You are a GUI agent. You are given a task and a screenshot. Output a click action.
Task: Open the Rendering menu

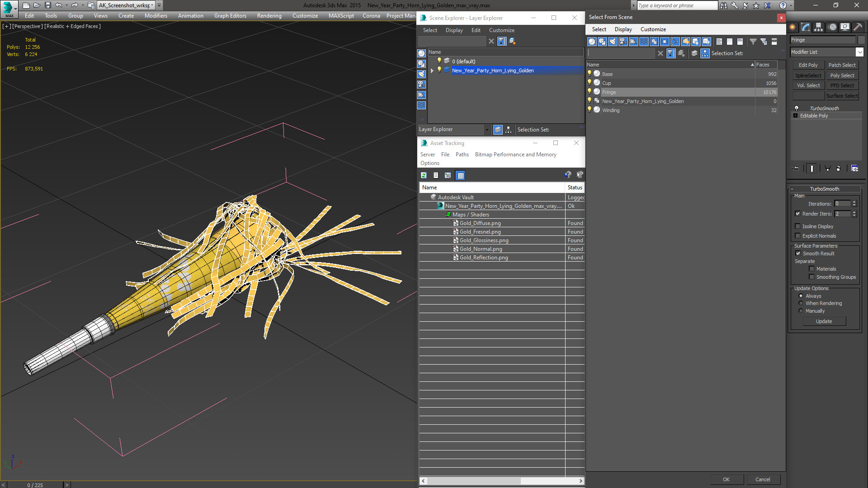click(x=269, y=16)
